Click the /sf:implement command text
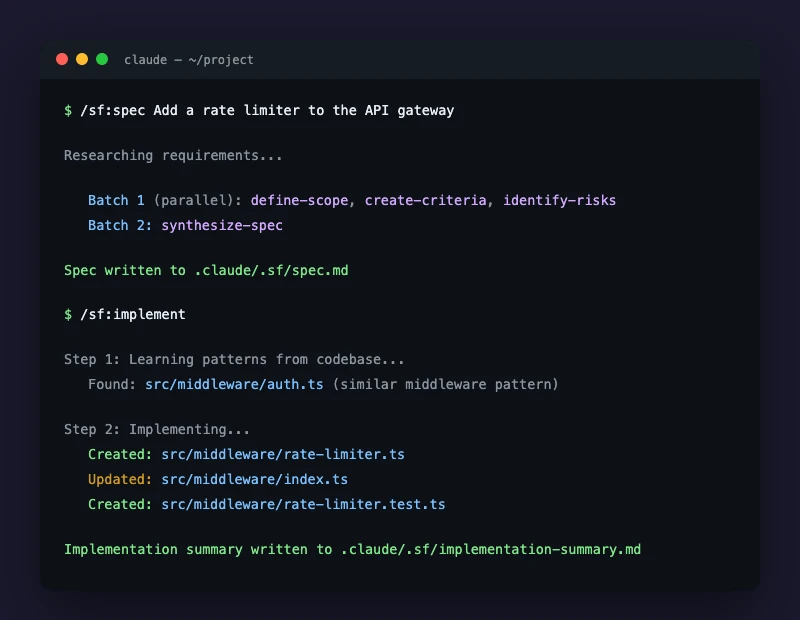Image resolution: width=800 pixels, height=620 pixels. click(x=134, y=314)
